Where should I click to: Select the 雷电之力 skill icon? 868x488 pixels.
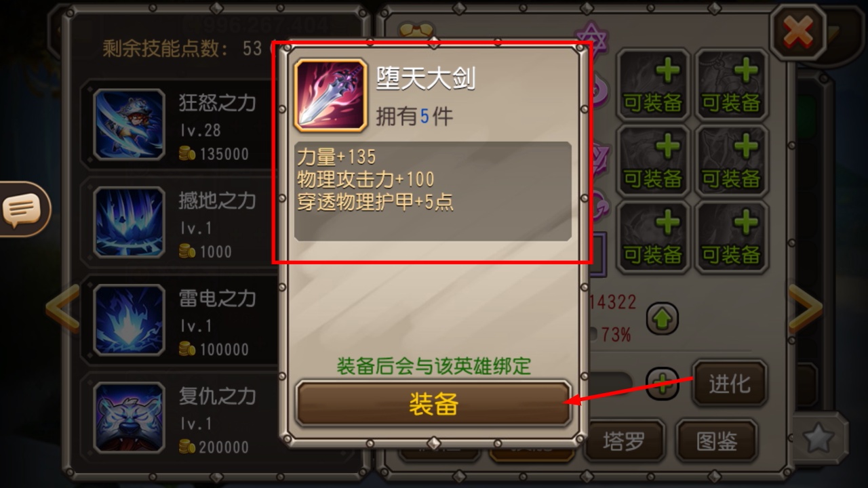pos(129,320)
